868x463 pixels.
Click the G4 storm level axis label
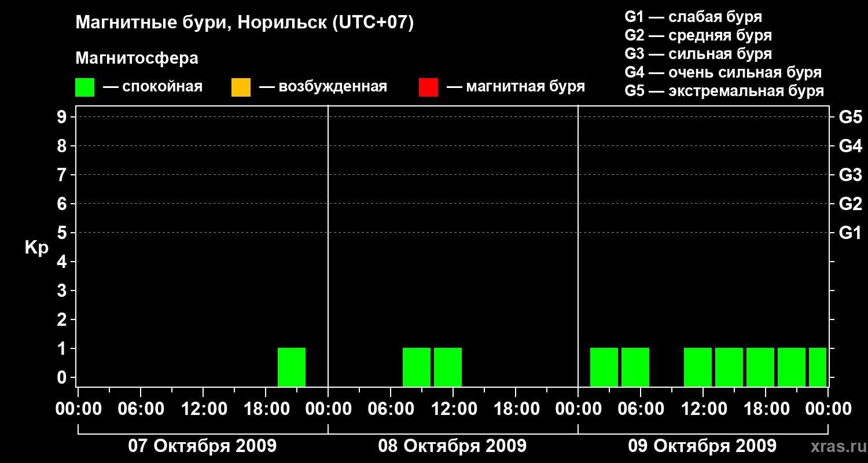[x=850, y=146]
